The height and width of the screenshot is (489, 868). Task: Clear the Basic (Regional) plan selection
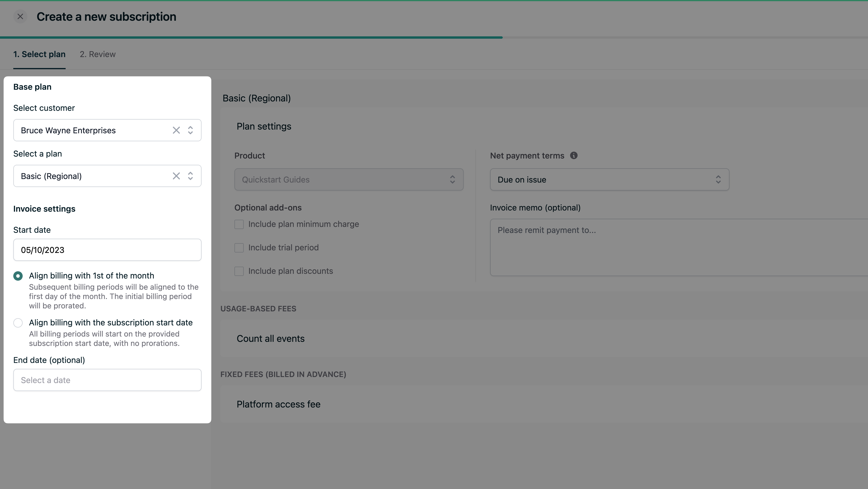click(x=176, y=176)
